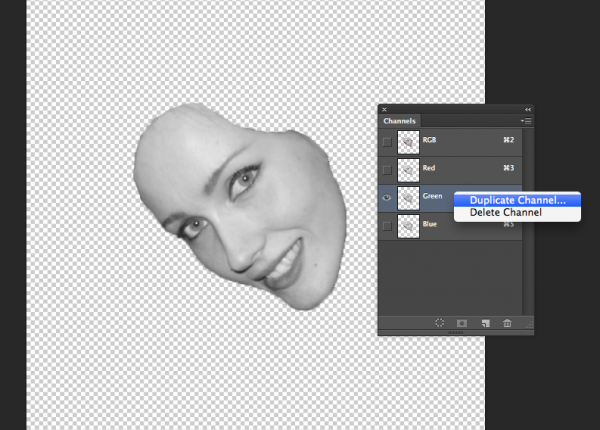Viewport: 600px width, 430px height.
Task: Open the Channels panel flyout menu
Action: (x=526, y=121)
